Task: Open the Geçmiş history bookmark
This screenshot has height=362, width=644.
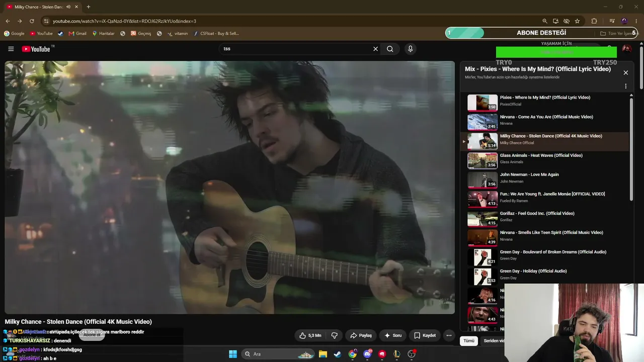Action: [141, 34]
